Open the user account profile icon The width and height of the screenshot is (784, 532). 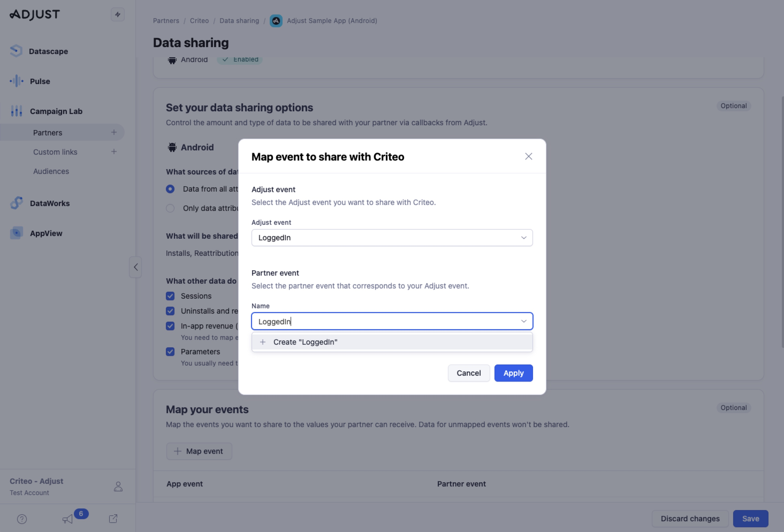[118, 486]
